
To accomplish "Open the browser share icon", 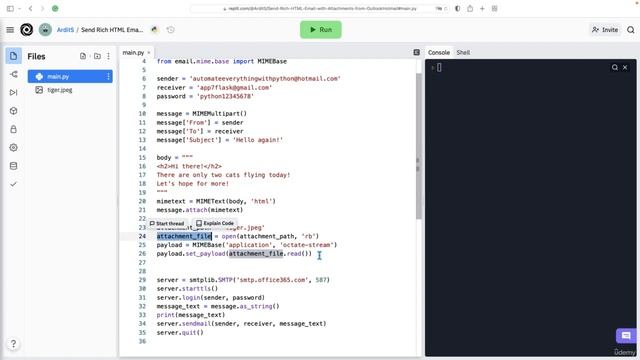I will coord(470,8).
